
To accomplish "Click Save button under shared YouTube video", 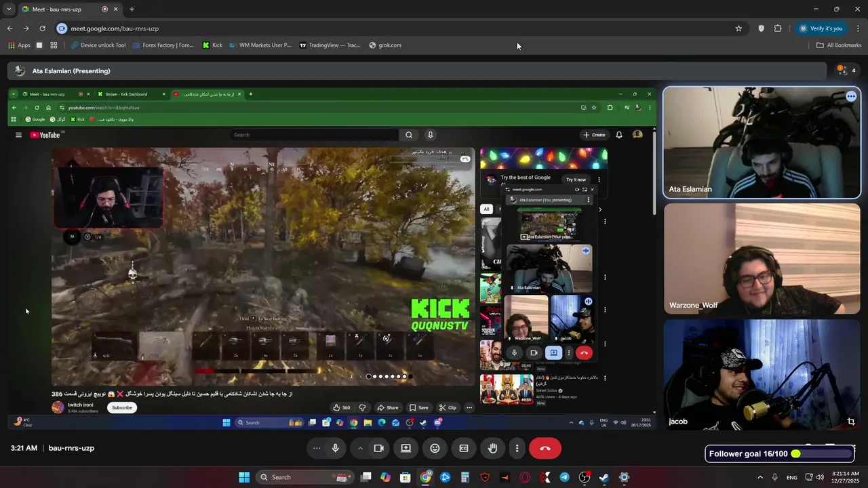I will point(419,407).
